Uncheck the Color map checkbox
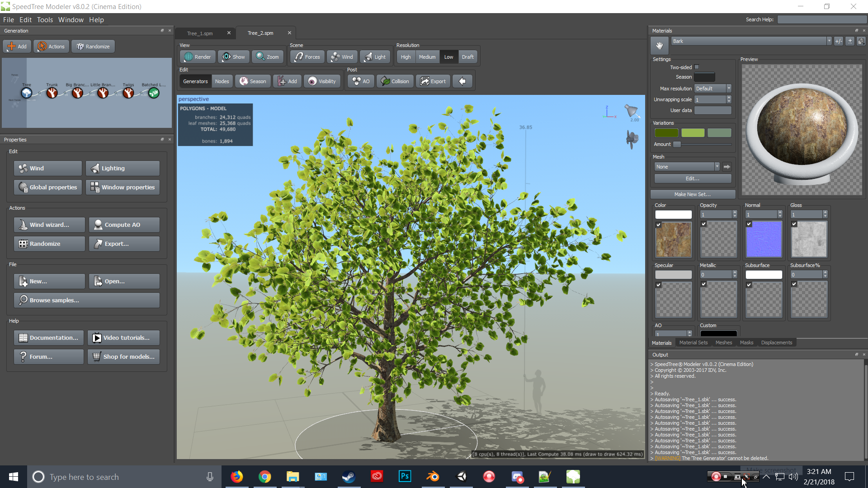The height and width of the screenshot is (488, 868). point(659,225)
